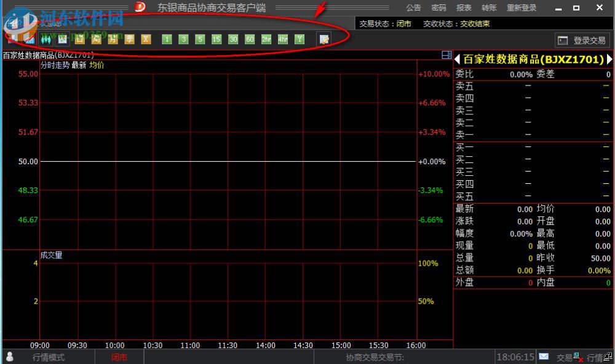Viewport: 615px width, 364px height.
Task: Open the mail envelope icon
Action: 544,357
